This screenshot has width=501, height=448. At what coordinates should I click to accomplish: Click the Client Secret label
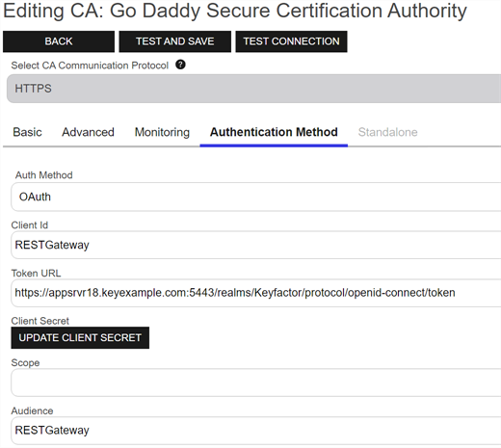click(x=40, y=321)
